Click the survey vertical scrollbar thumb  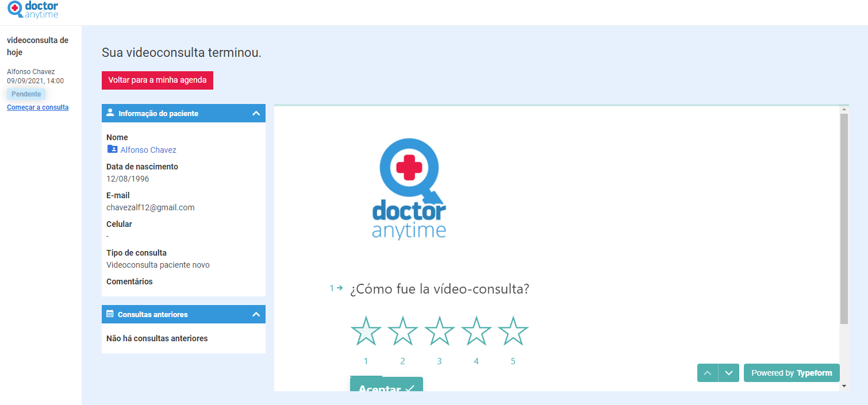pos(844,218)
